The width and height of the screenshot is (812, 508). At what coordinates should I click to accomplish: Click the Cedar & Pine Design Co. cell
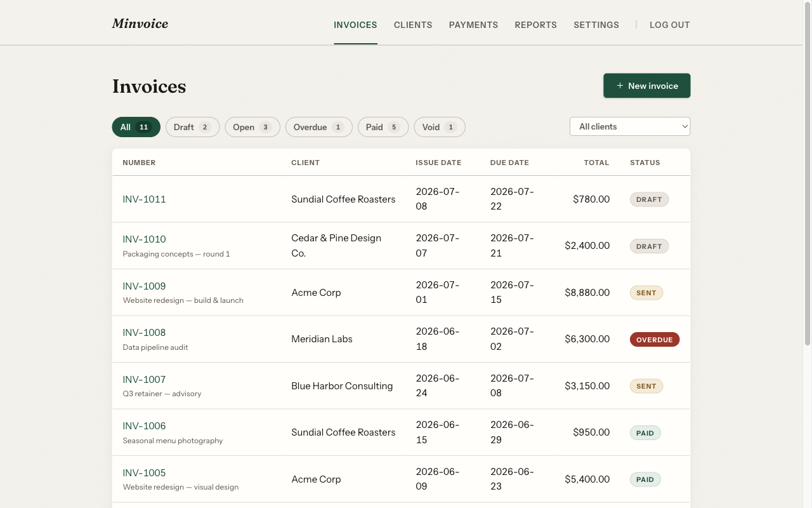click(336, 245)
